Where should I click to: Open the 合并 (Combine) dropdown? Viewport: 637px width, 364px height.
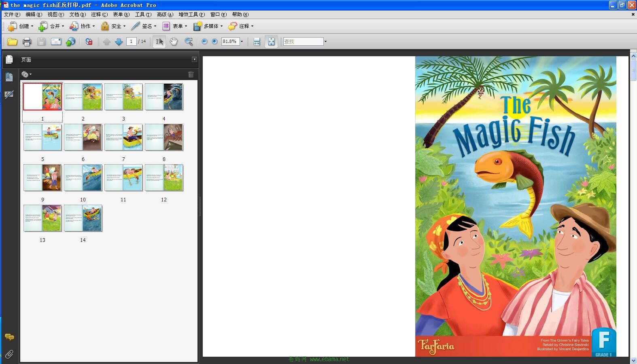point(51,26)
